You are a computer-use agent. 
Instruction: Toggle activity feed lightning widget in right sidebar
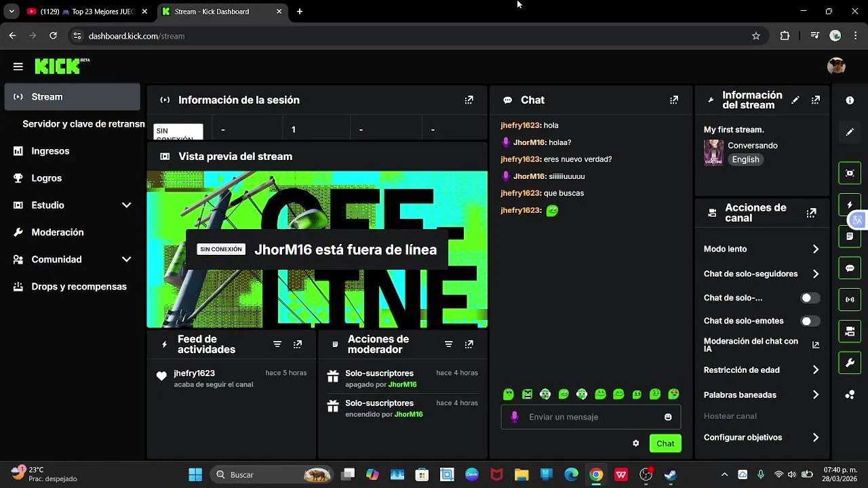click(850, 205)
